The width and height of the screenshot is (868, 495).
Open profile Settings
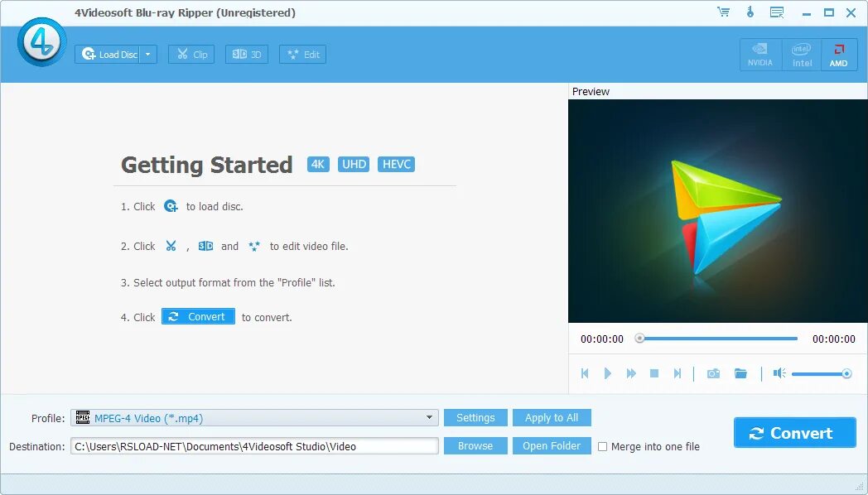click(475, 417)
